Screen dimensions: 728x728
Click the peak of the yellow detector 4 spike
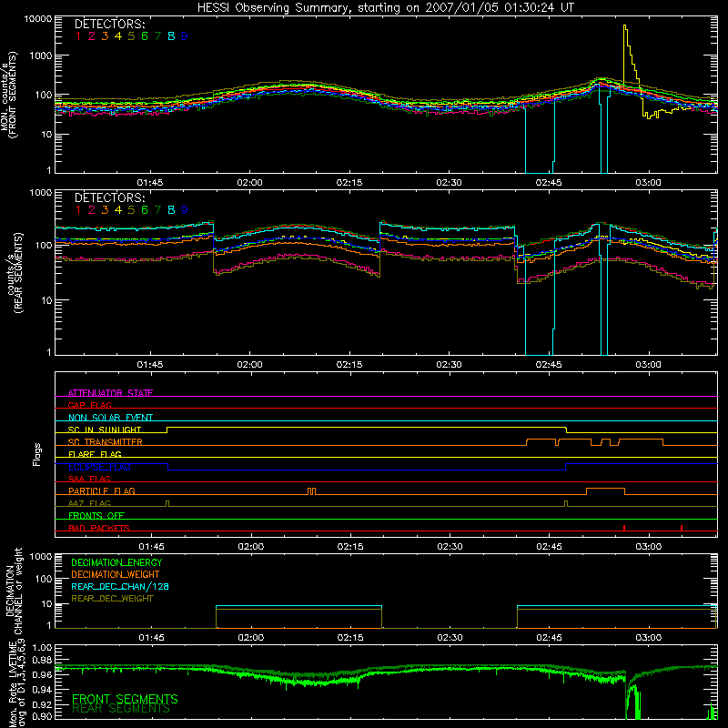pyautogui.click(x=625, y=26)
